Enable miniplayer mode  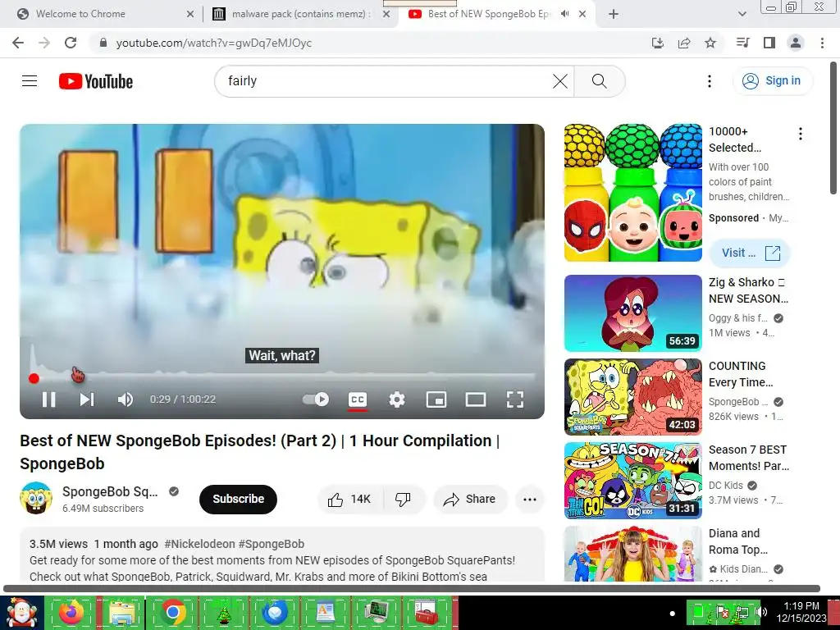[436, 399]
